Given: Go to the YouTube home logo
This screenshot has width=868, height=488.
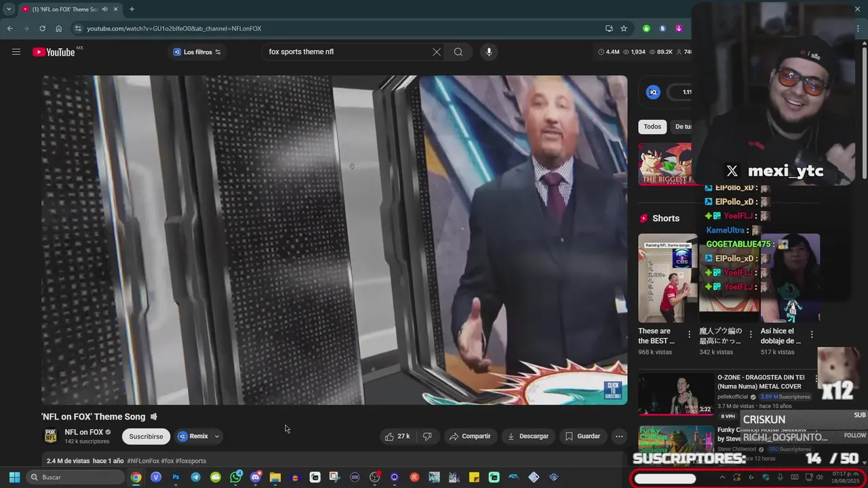Looking at the screenshot, I should pyautogui.click(x=54, y=52).
